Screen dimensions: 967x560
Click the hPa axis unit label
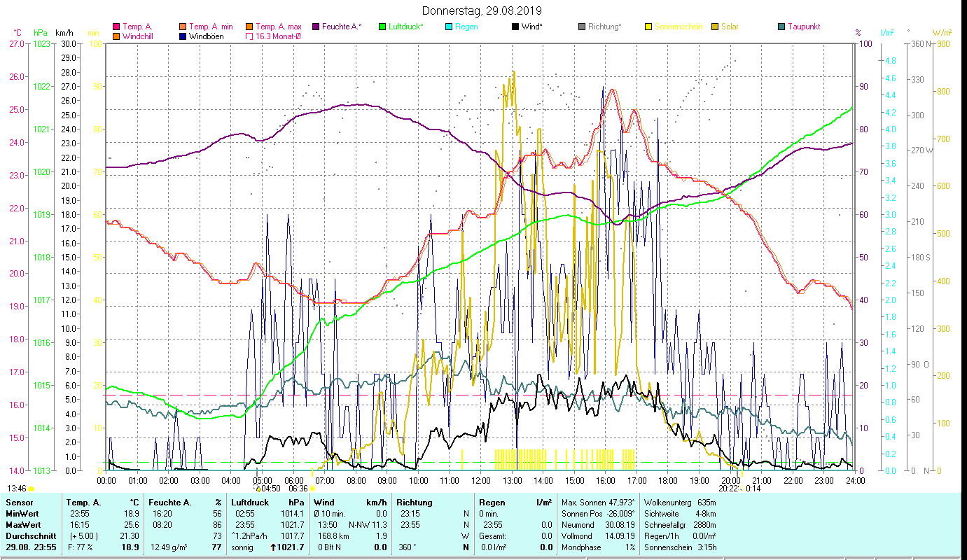coord(41,33)
